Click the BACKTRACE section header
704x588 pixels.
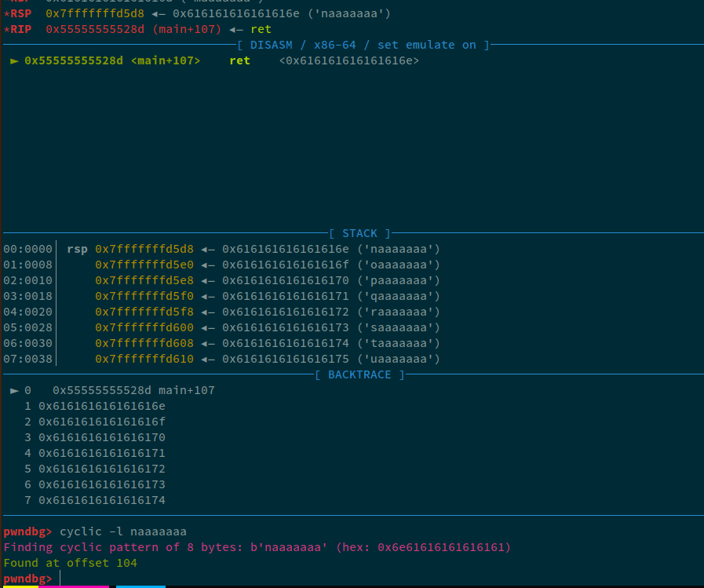click(359, 374)
